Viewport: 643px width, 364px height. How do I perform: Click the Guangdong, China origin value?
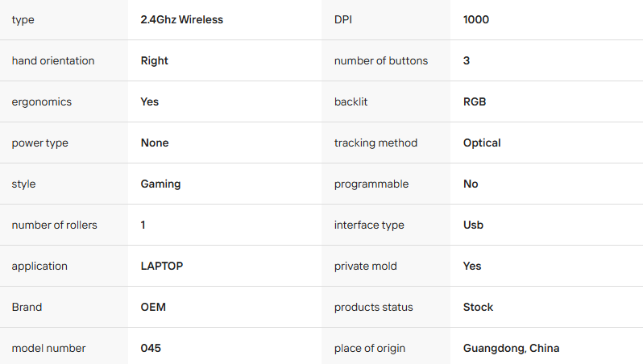[x=511, y=348]
